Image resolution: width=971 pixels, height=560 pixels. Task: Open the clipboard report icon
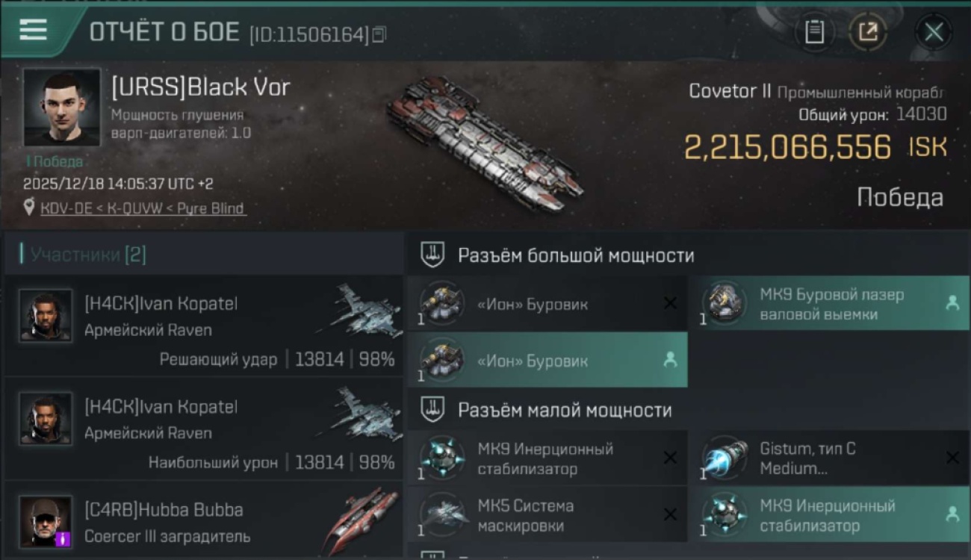point(814,32)
